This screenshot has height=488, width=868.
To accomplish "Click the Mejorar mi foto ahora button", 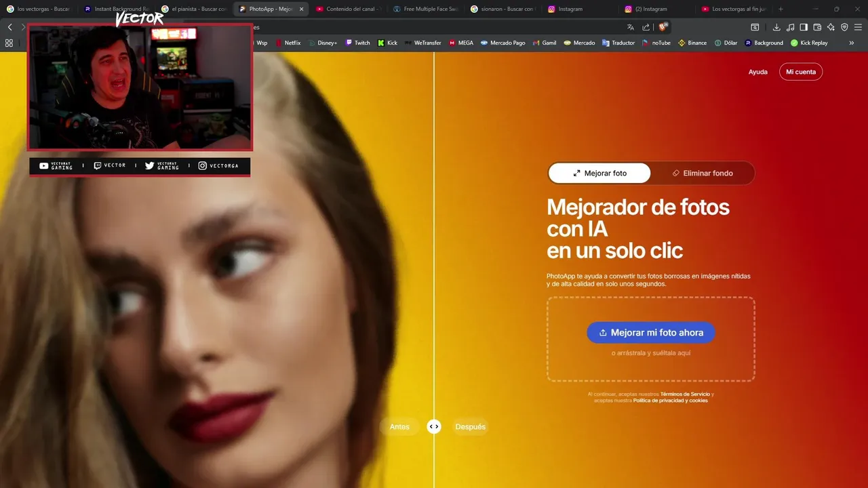I will tap(651, 333).
